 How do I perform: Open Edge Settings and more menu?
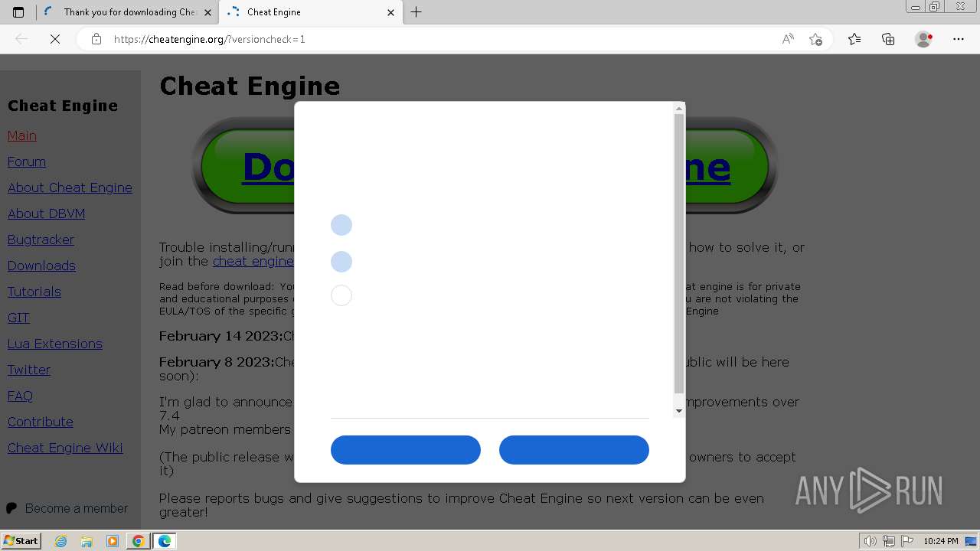959,39
